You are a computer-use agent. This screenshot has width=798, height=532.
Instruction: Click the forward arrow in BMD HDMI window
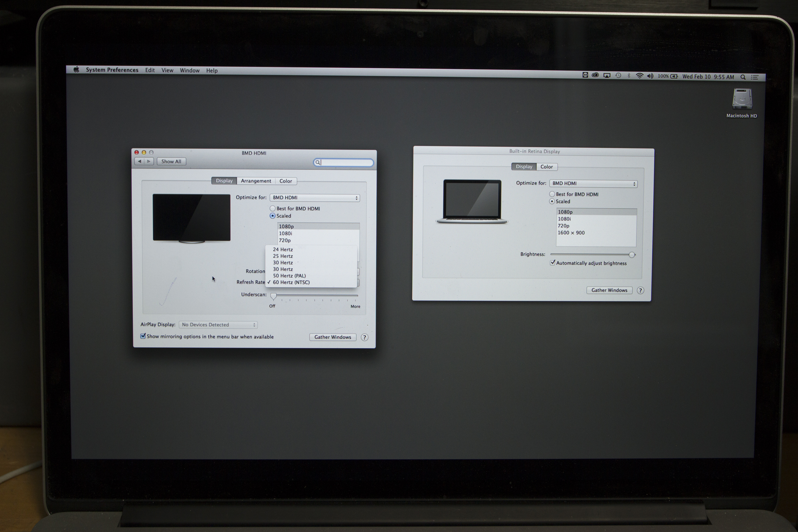click(x=149, y=161)
